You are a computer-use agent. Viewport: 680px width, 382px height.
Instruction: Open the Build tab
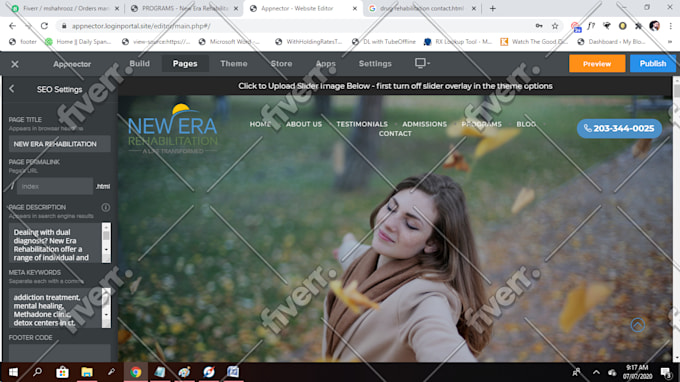[139, 63]
